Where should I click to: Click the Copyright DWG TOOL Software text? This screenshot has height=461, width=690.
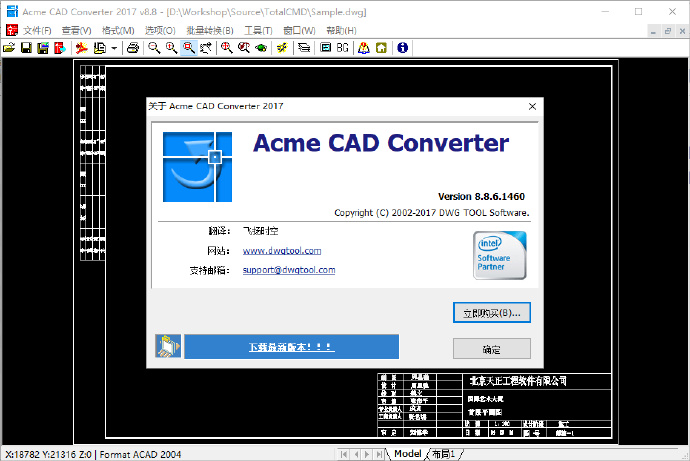pos(432,213)
